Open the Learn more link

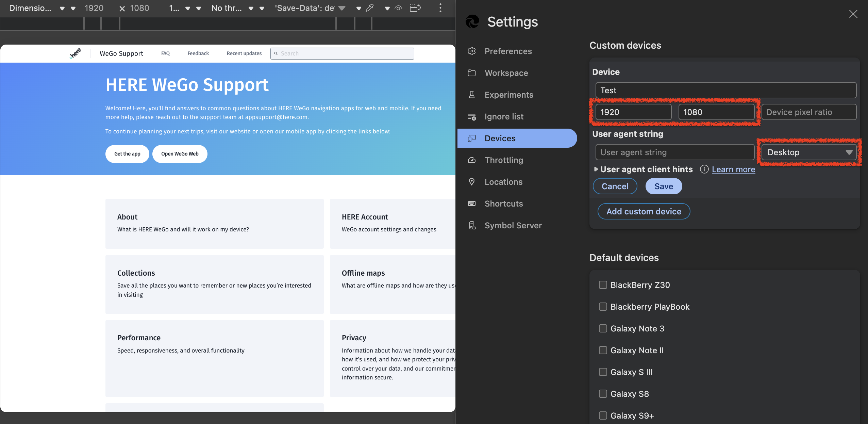(733, 169)
